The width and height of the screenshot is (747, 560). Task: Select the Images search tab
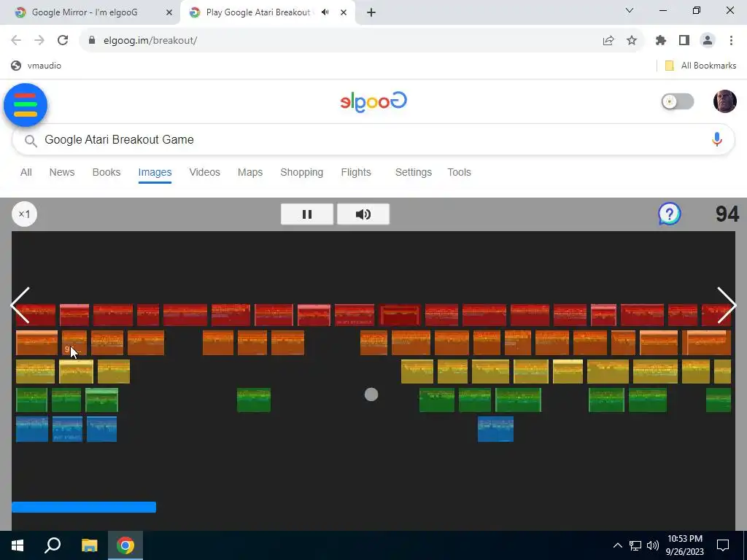pos(155,172)
